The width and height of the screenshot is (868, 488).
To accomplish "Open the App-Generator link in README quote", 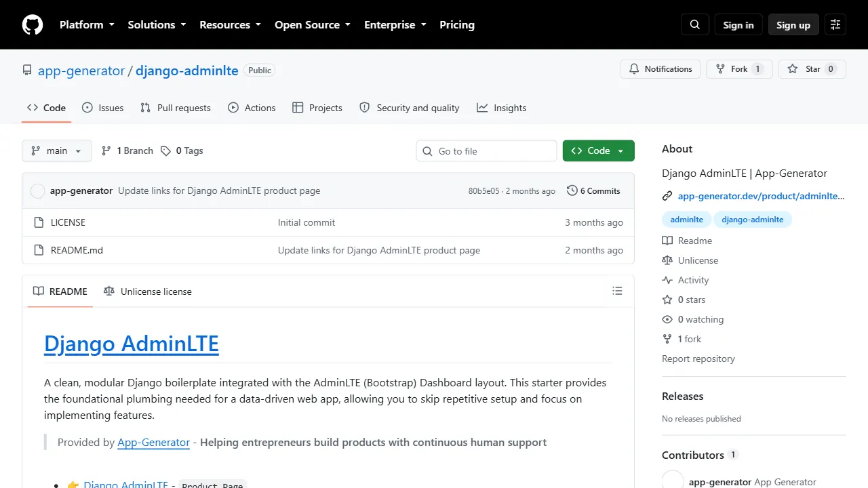I will point(154,443).
